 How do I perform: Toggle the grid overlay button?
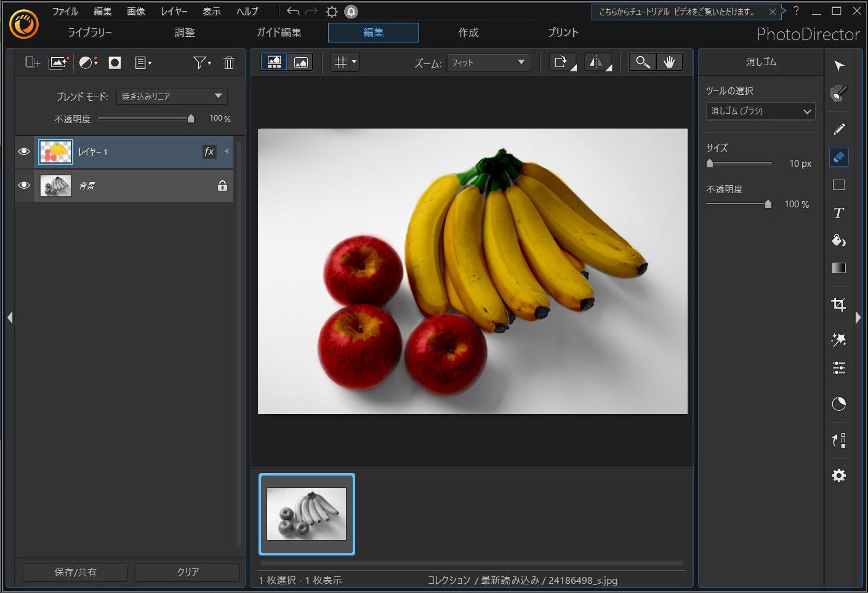340,62
